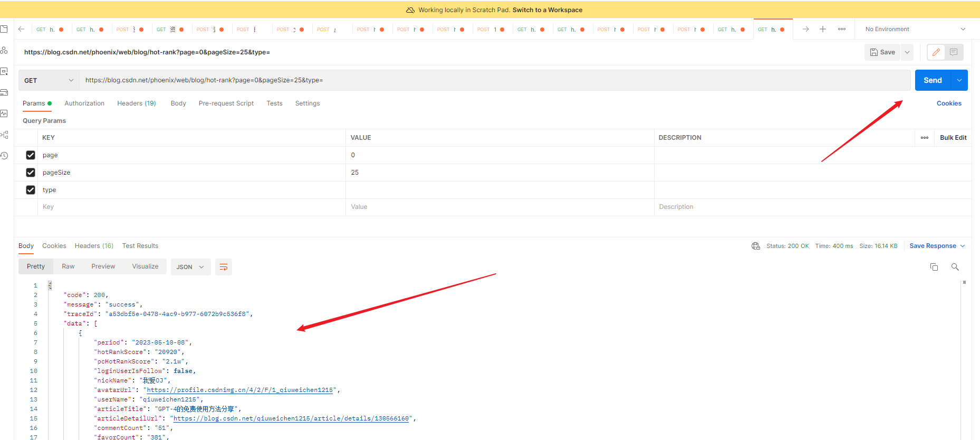Viewport: 980px width, 440px height.
Task: Select the active last GET request tab
Action: (773, 29)
